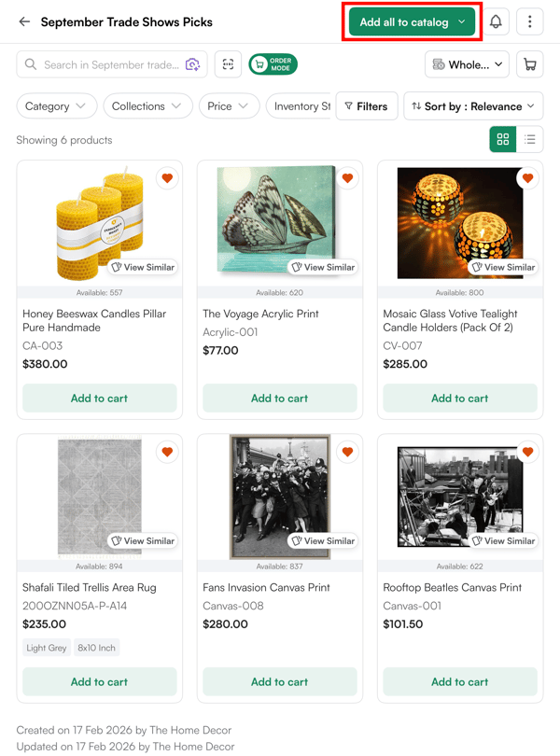The width and height of the screenshot is (560, 756).
Task: Switch to list view layout
Action: (x=528, y=139)
